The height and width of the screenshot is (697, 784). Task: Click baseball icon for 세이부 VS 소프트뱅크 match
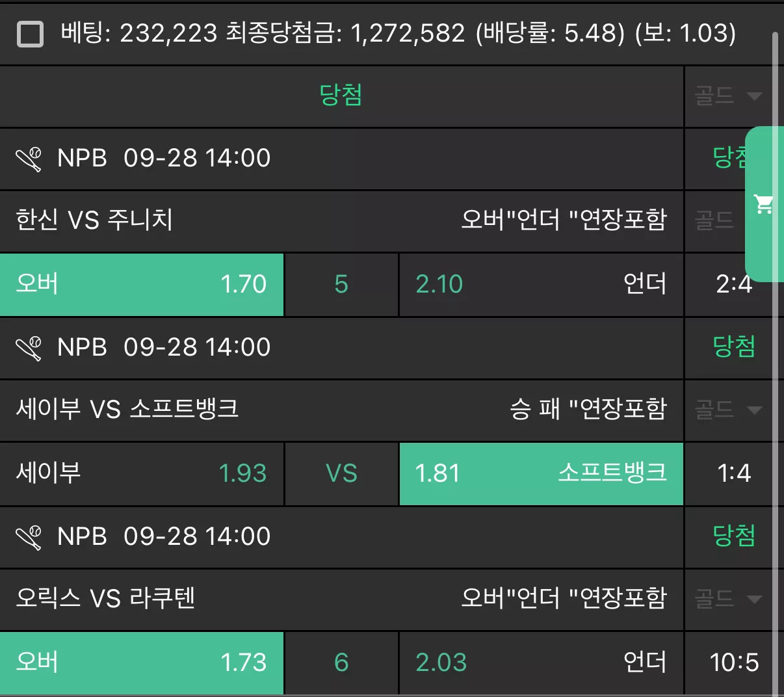29,348
